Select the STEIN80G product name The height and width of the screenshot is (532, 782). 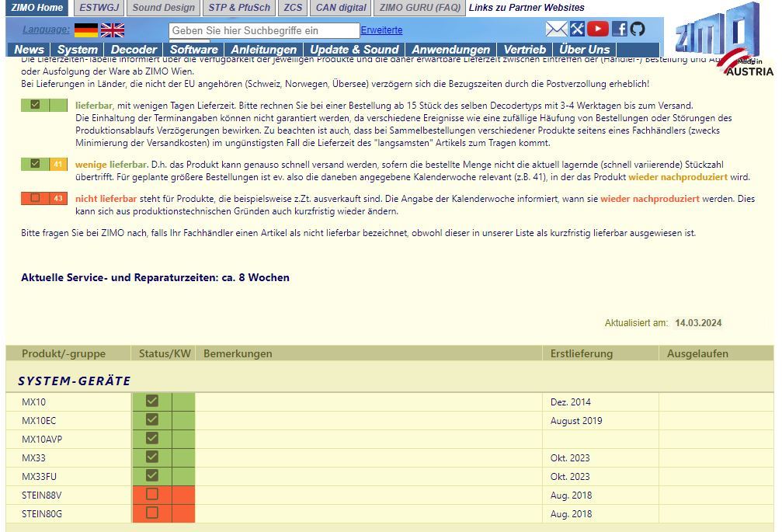click(x=42, y=514)
